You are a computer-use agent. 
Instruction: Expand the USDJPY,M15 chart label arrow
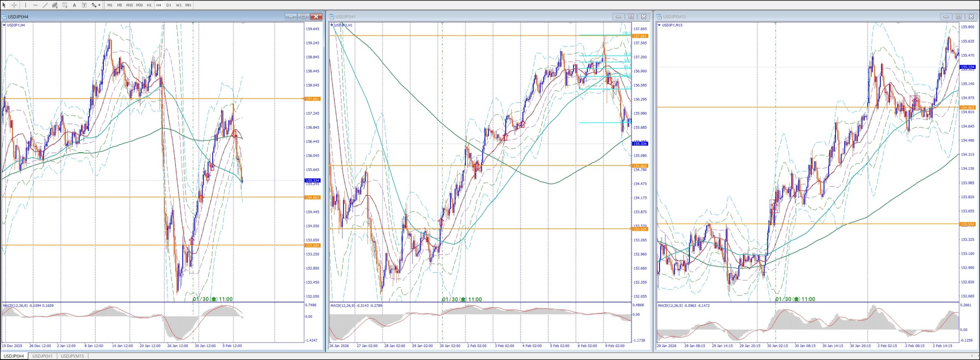pyautogui.click(x=659, y=25)
